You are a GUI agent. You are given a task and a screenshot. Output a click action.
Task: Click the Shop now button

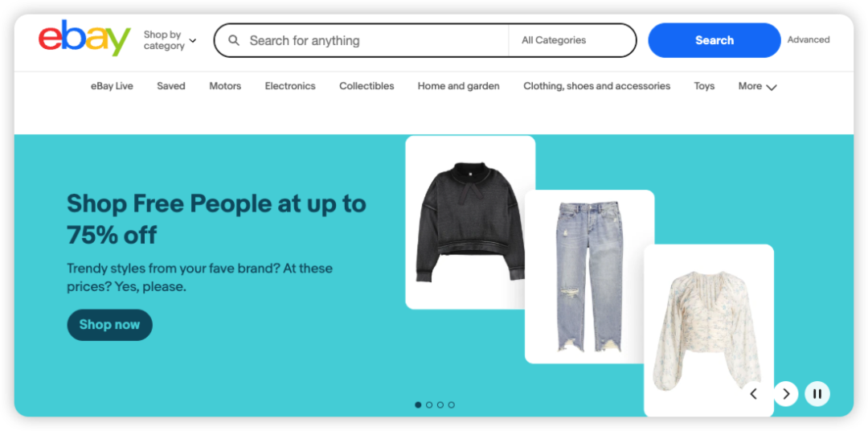(x=109, y=325)
